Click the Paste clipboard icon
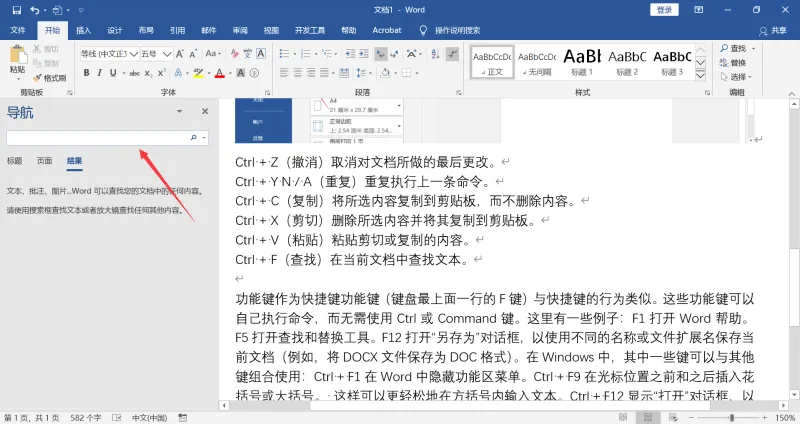The height and width of the screenshot is (424, 800). (x=17, y=55)
